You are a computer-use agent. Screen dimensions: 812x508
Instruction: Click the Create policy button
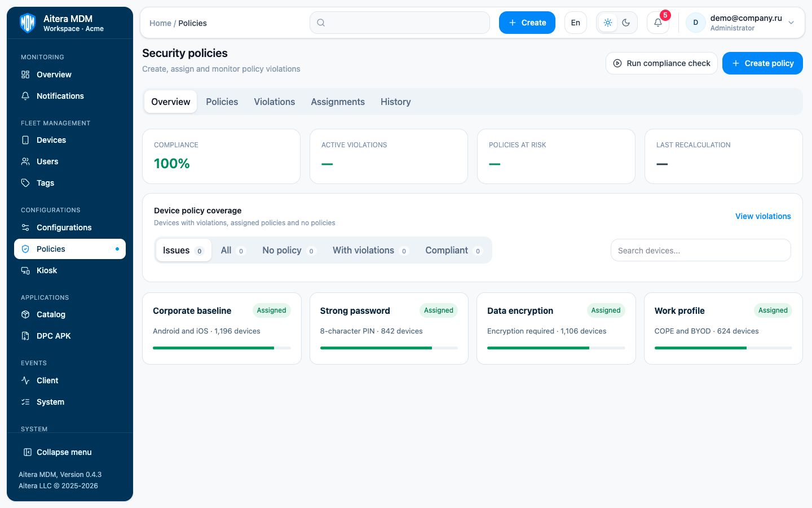[762, 63]
